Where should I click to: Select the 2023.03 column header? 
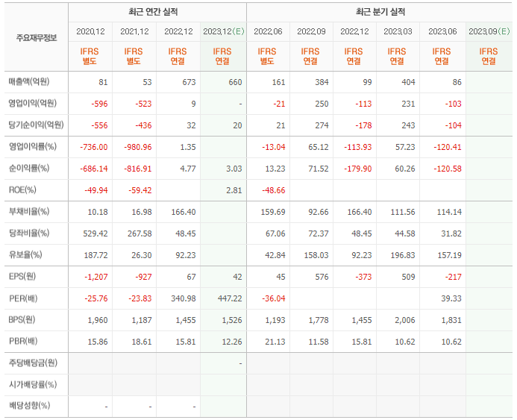pos(398,31)
